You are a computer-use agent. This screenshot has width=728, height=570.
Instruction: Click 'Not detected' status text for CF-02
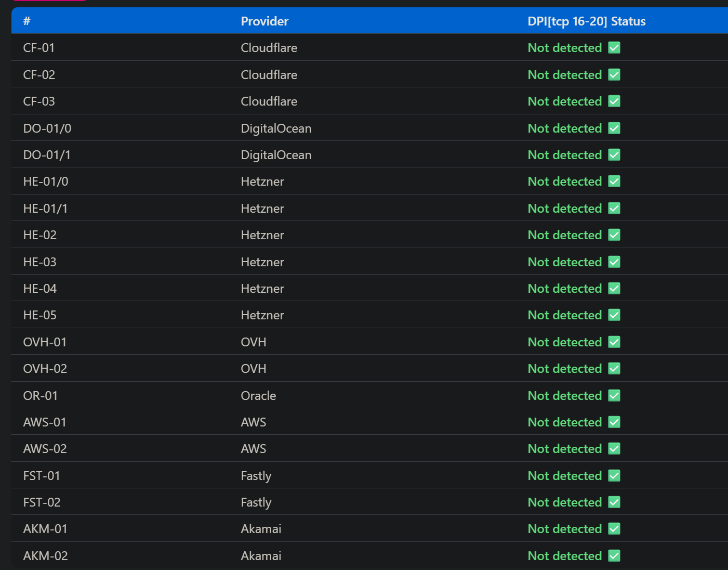(565, 74)
